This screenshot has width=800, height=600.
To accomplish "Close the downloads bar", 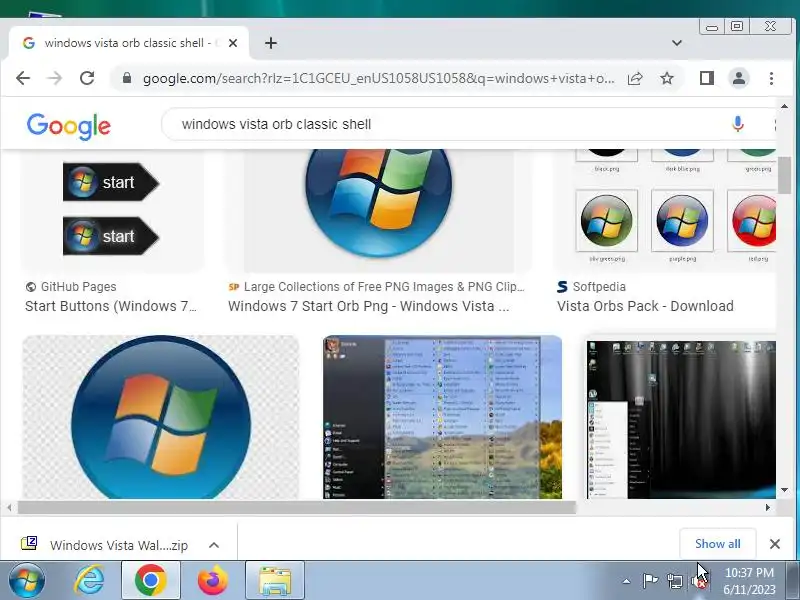I will (774, 544).
